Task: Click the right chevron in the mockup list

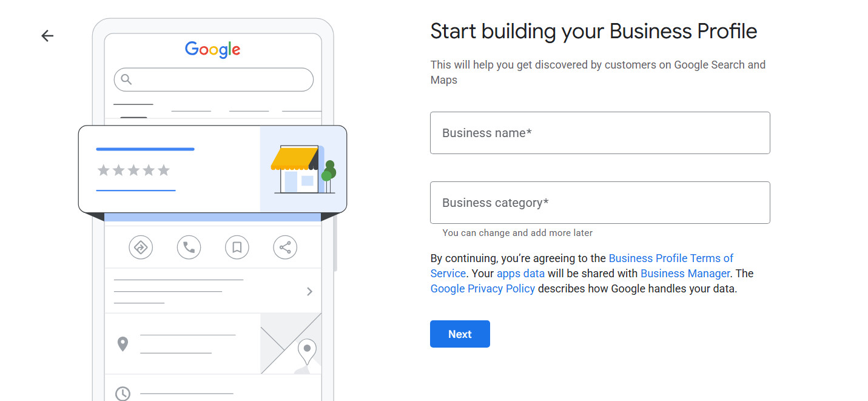Action: point(309,292)
